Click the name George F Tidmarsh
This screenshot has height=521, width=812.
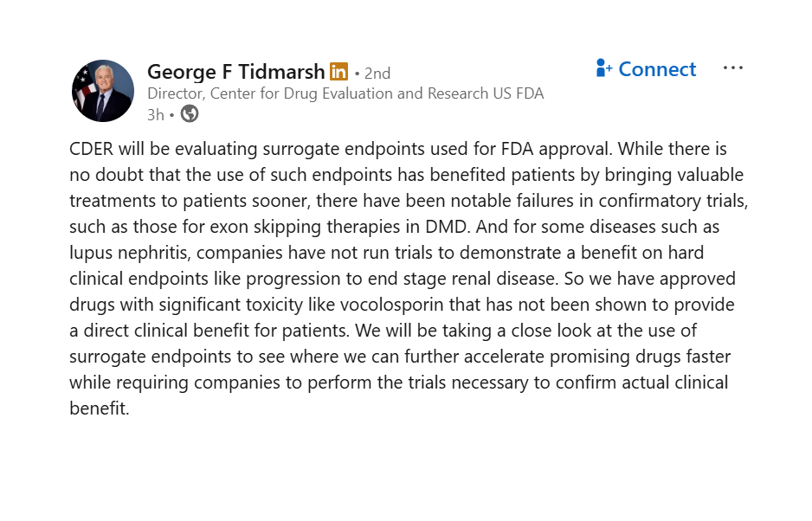235,72
